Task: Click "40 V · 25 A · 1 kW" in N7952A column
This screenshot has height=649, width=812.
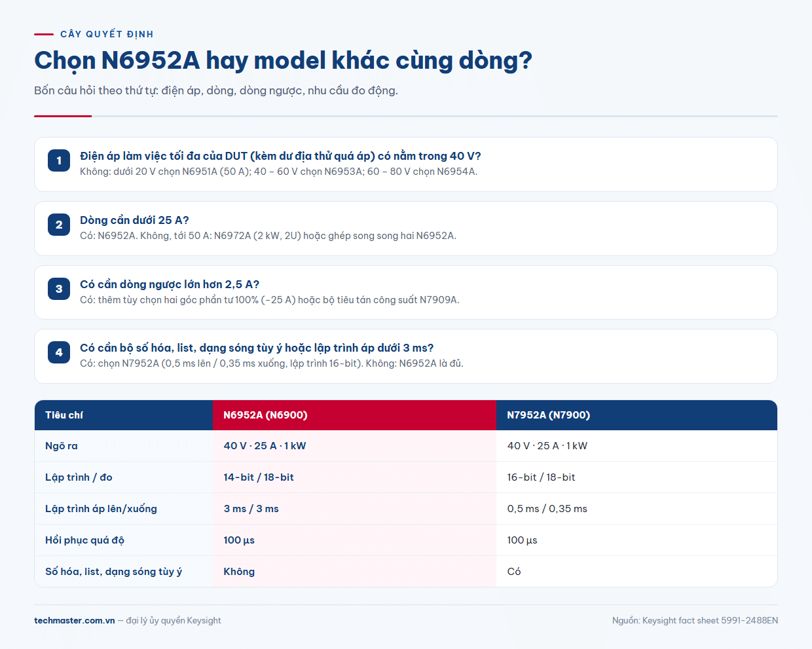Action: click(547, 446)
